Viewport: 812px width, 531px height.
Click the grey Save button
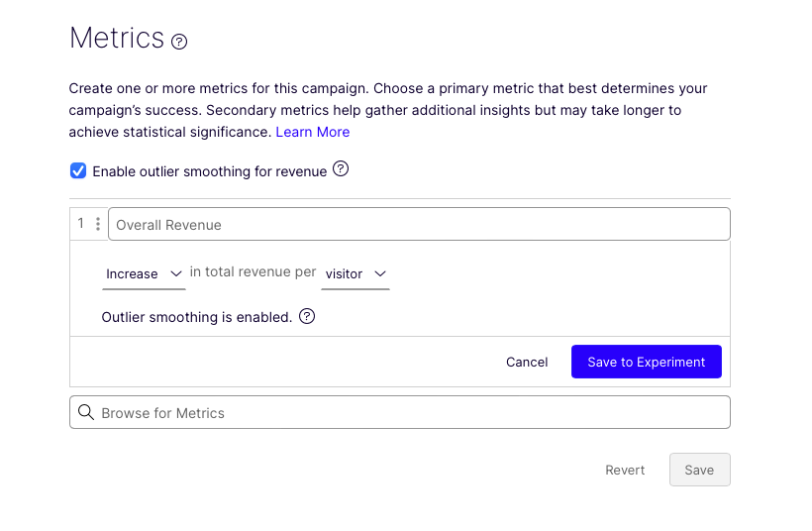click(700, 470)
